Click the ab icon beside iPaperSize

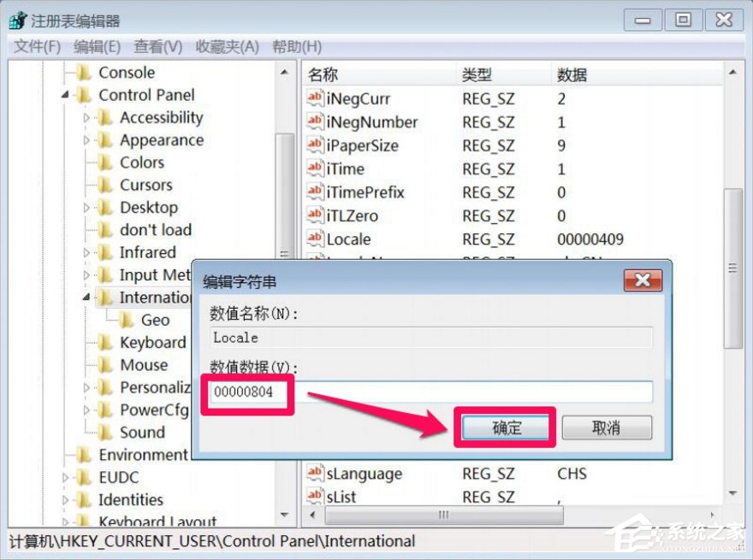pos(313,145)
